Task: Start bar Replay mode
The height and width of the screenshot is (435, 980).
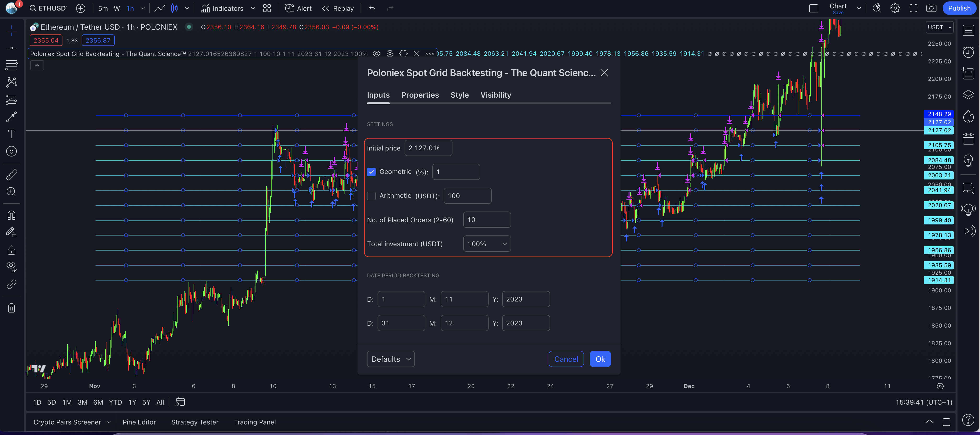Action: pyautogui.click(x=337, y=8)
